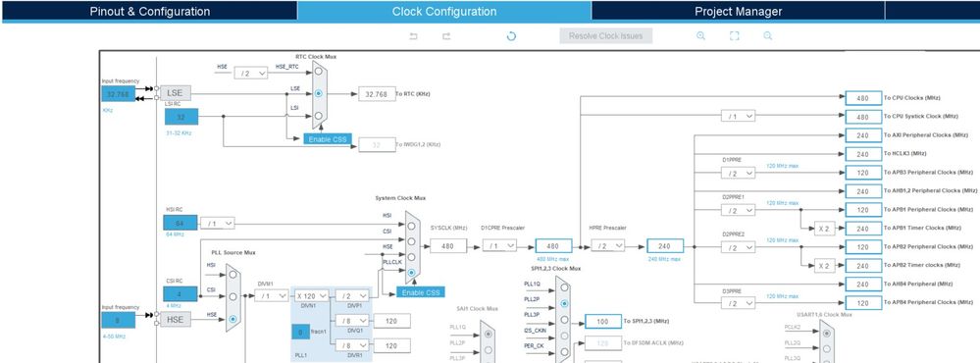The width and height of the screenshot is (980, 363).
Task: Select I2S_CKIN in the SPI1,2,3 Clock Mux
Action: (564, 336)
